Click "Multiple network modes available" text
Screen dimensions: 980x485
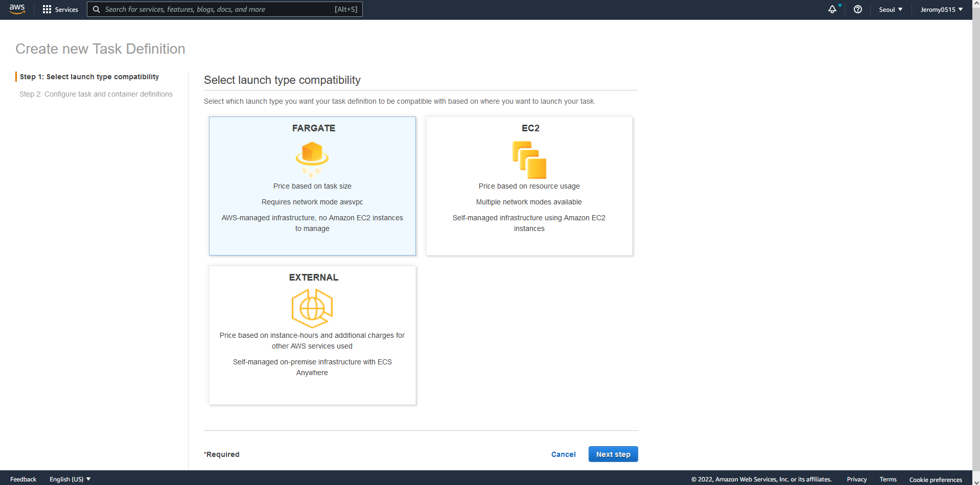point(529,202)
